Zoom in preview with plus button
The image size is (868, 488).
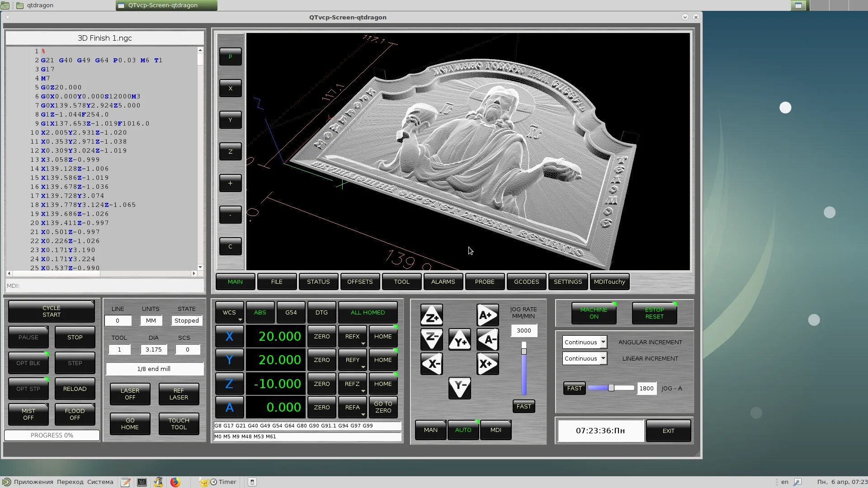click(x=230, y=183)
